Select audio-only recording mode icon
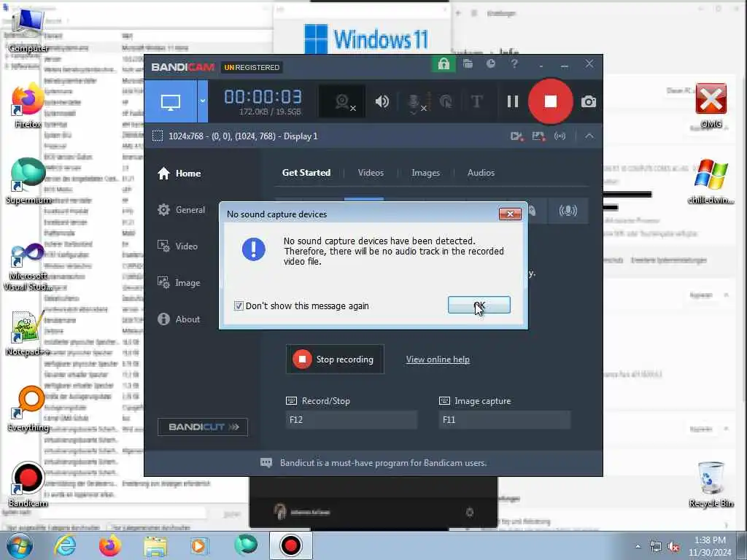747x560 pixels. coord(568,211)
